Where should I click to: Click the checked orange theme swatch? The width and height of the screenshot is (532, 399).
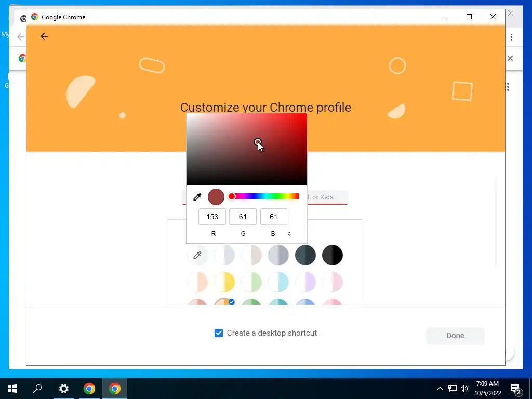(x=224, y=302)
